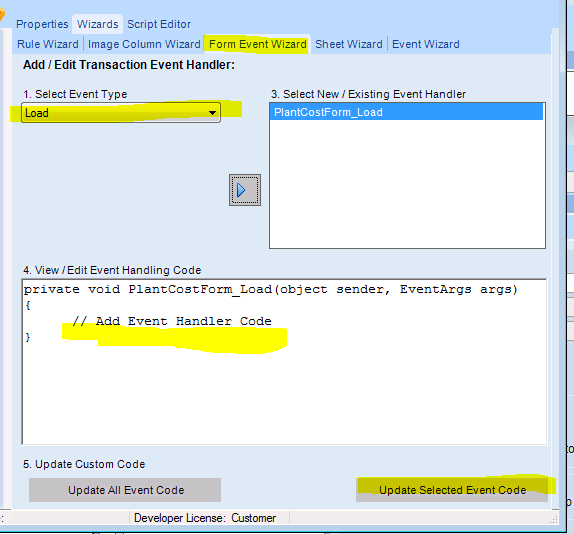This screenshot has width=574, height=534.
Task: Select the Form Event Wizard tab
Action: click(258, 44)
